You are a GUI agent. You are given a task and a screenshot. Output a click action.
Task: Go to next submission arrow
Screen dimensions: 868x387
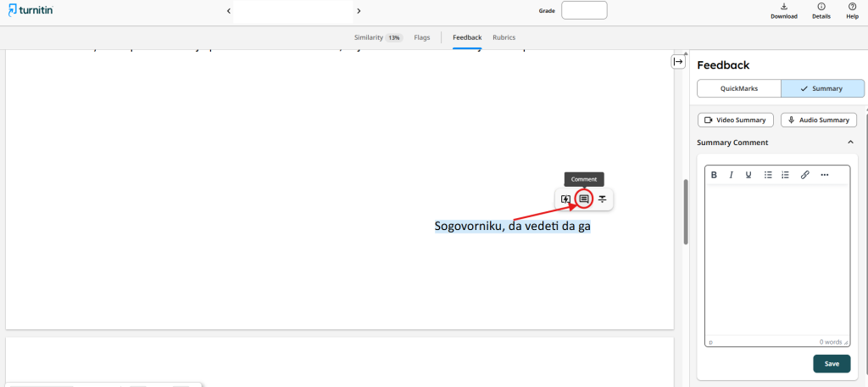[x=359, y=10]
